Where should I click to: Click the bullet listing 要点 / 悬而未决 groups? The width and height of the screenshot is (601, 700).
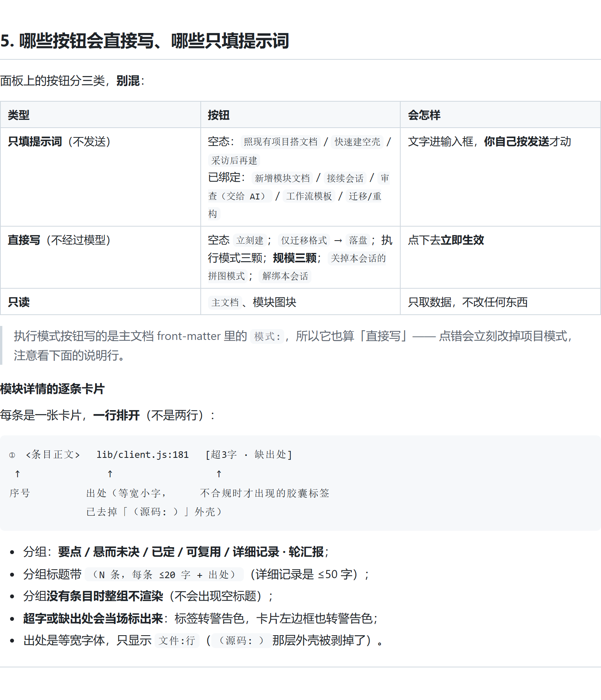coord(176,552)
